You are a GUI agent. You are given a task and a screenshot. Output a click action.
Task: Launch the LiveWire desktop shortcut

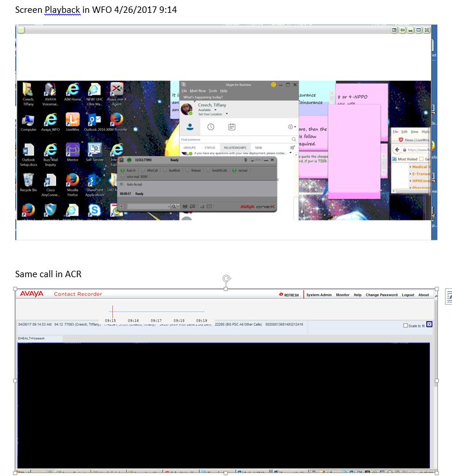[73, 122]
